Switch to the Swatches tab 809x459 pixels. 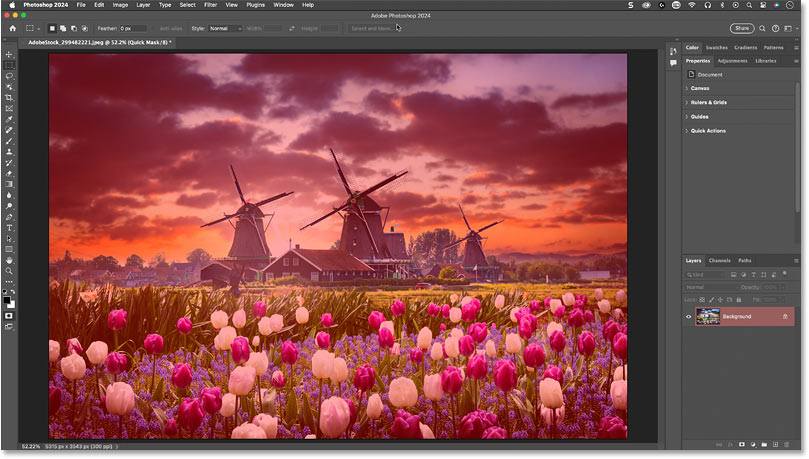click(x=717, y=47)
